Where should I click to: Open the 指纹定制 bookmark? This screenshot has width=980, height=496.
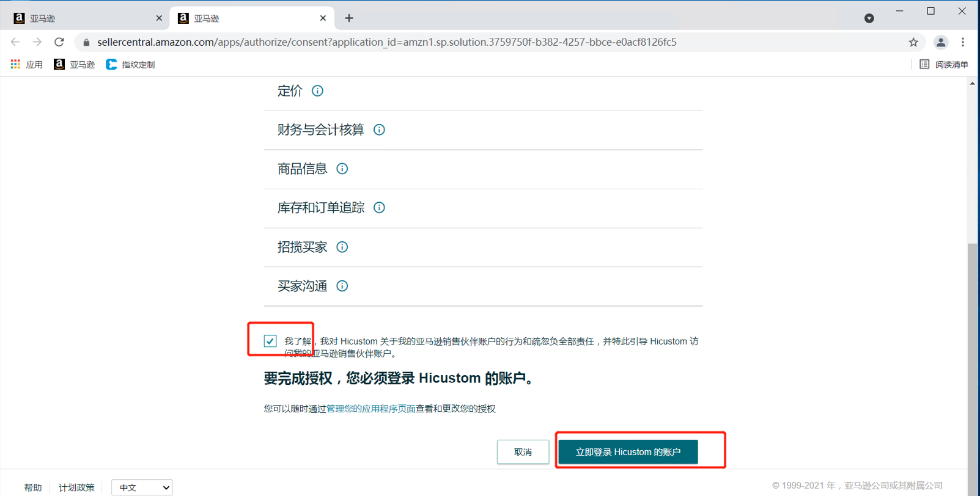pyautogui.click(x=130, y=64)
